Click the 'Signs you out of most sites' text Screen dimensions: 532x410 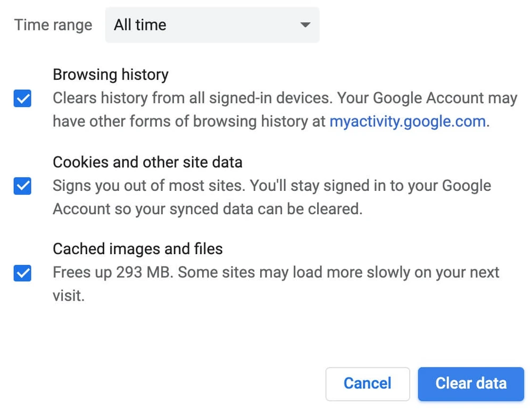coord(149,186)
